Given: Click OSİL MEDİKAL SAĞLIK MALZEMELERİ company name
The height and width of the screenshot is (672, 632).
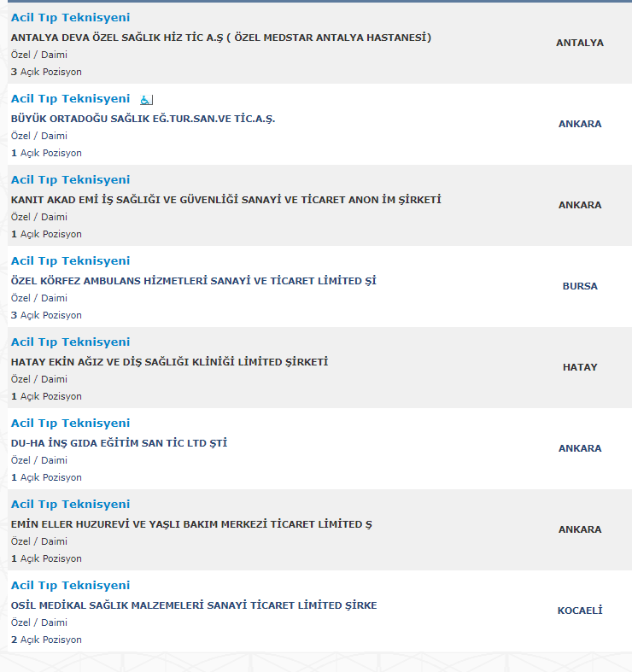Looking at the screenshot, I should pos(194,605).
